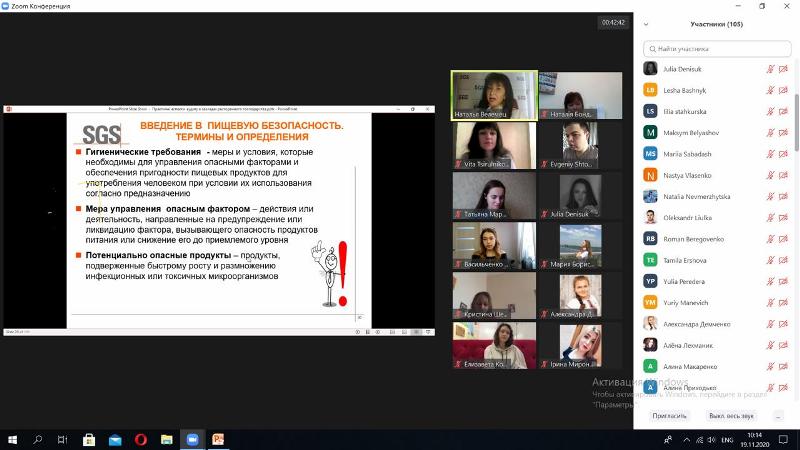Toggle Алёна Лехманик's microphone icon
Screen dimensions: 800x450
click(x=770, y=345)
